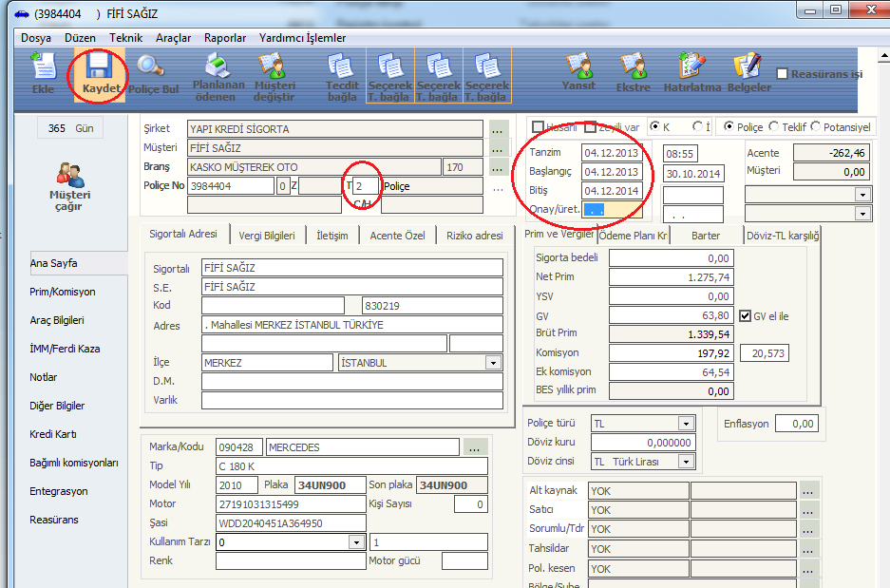Select the Teklif radio button

[x=774, y=126]
